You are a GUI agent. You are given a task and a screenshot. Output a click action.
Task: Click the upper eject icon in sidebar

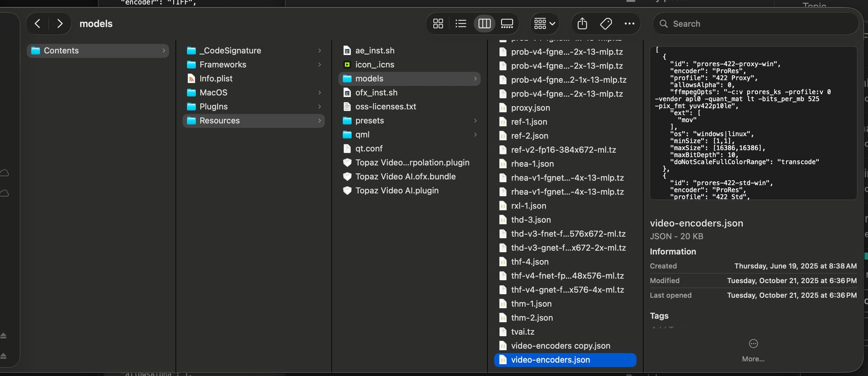[3, 336]
